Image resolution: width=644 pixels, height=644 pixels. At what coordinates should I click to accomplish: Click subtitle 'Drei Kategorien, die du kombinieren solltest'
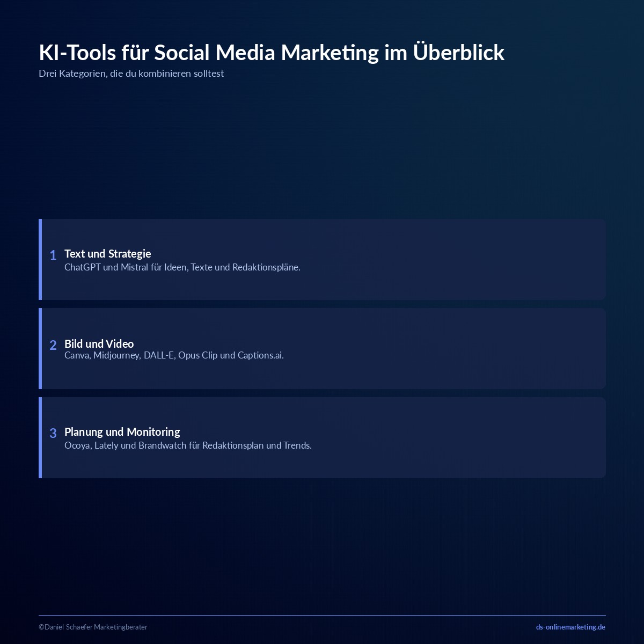point(131,74)
